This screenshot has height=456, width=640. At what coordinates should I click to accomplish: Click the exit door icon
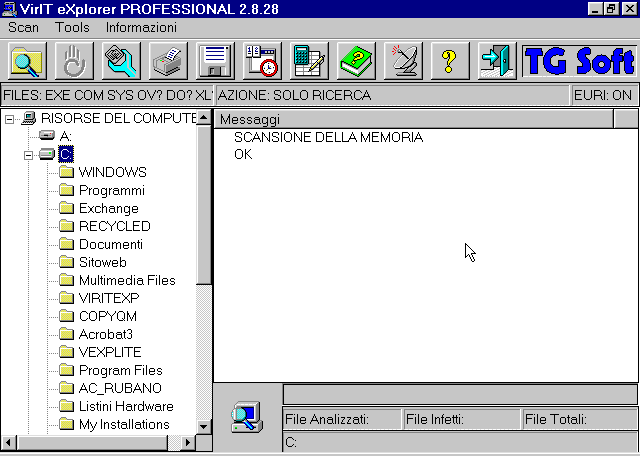pos(497,62)
